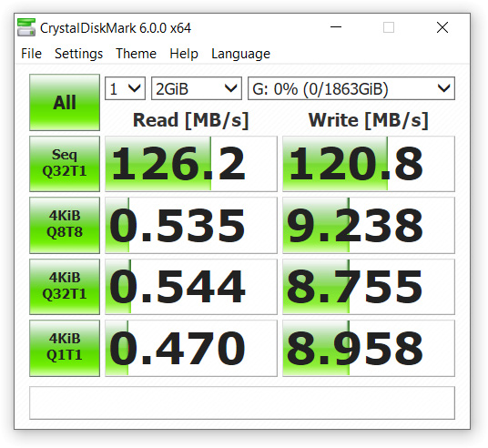The image size is (488, 448).
Task: Click the empty comment field at bottom
Action: click(242, 402)
